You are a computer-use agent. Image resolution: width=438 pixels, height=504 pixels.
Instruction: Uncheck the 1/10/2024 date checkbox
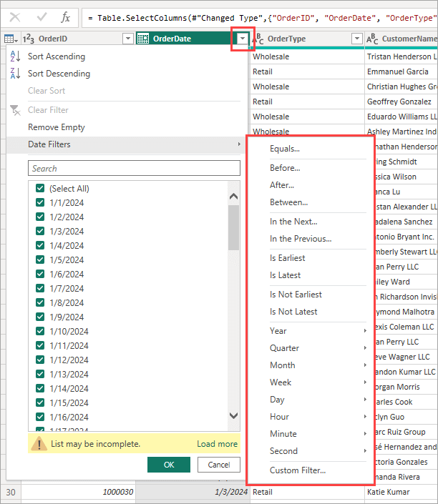point(40,331)
